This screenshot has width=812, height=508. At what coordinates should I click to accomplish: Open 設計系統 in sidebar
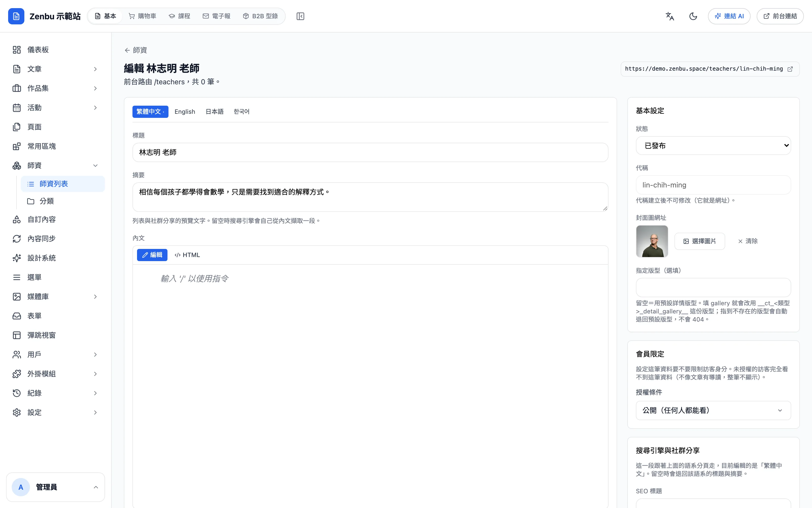pyautogui.click(x=56, y=258)
